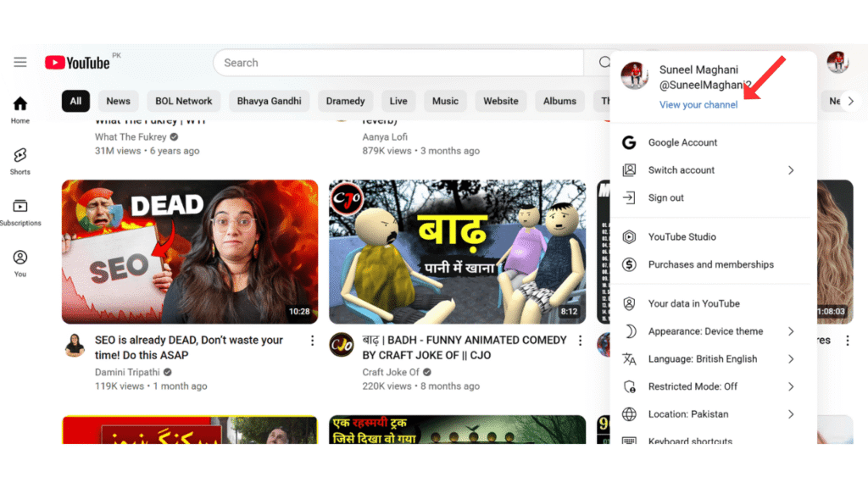The height and width of the screenshot is (488, 868).
Task: Open the Location: Pakistan submenu
Action: (x=687, y=413)
